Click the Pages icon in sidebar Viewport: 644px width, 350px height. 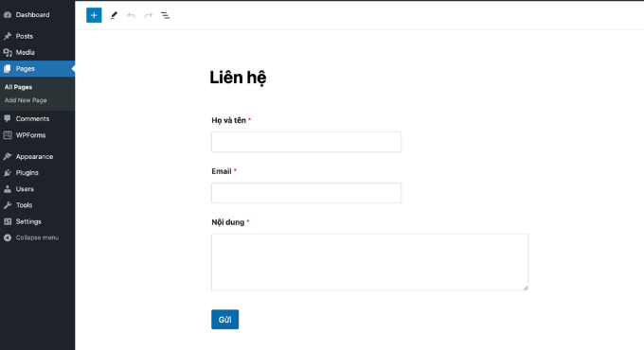coord(8,68)
